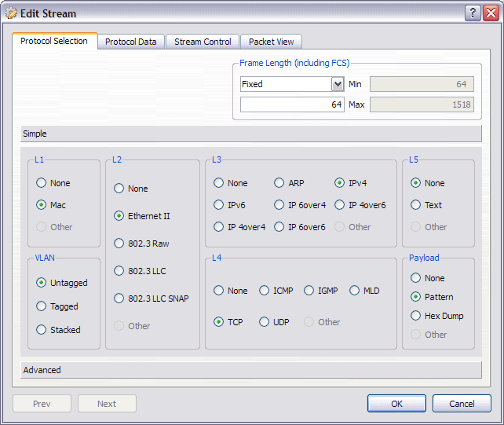
Task: Choose VLAN Stacked option
Action: (x=41, y=329)
